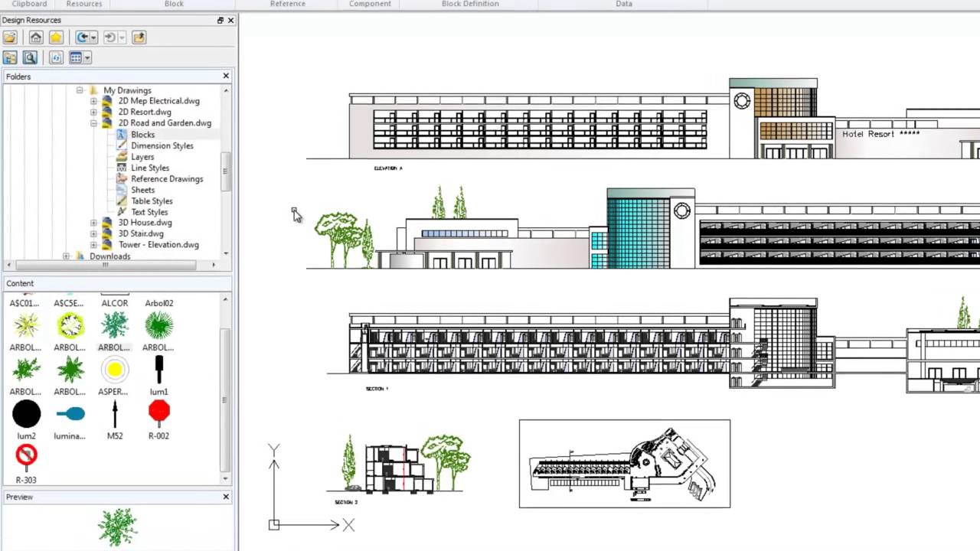Toggle the folder tree view icon
Image resolution: width=980 pixels, height=551 pixels.
point(10,58)
